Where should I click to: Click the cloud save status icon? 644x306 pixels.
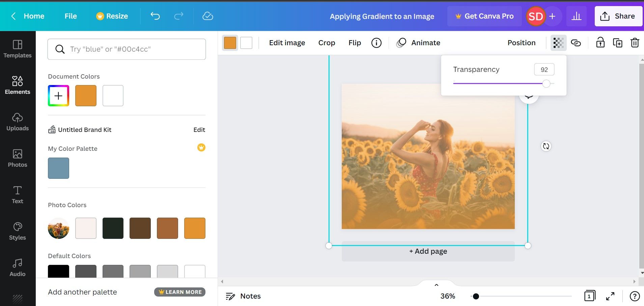coord(207,16)
